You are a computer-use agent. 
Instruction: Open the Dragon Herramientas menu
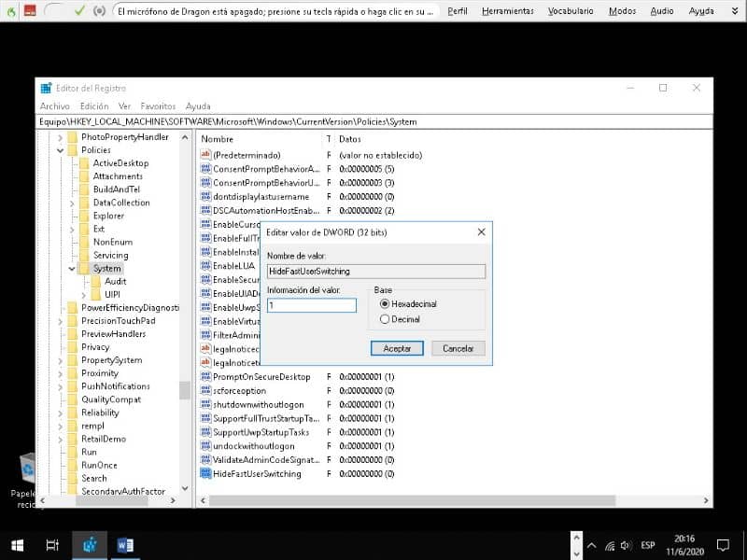tap(508, 10)
